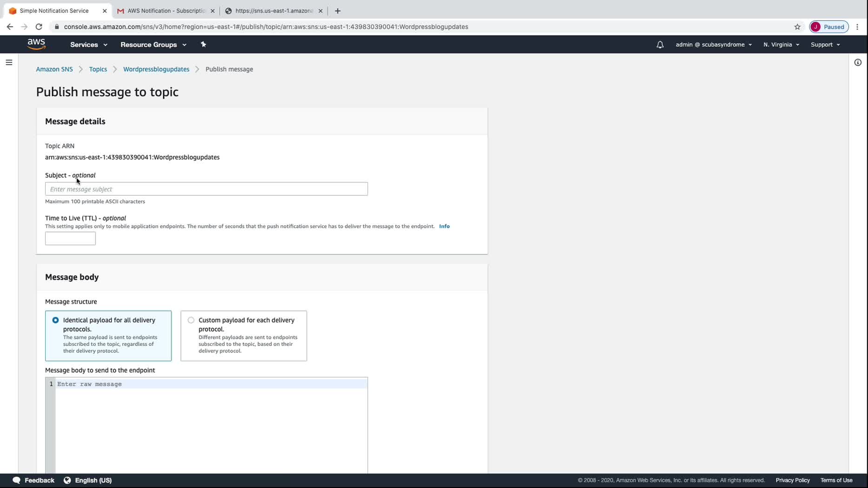Open Chrome's three-dot menu
Image resolution: width=868 pixels, height=488 pixels.
click(x=857, y=27)
